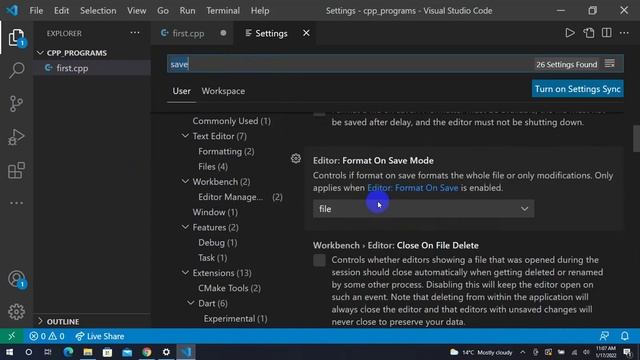The image size is (640, 360).
Task: Open the Selection menu
Action: [98, 11]
